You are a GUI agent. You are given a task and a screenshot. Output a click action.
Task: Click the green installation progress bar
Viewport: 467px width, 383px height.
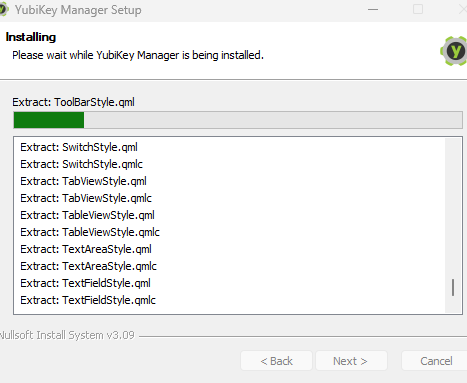[238, 120]
